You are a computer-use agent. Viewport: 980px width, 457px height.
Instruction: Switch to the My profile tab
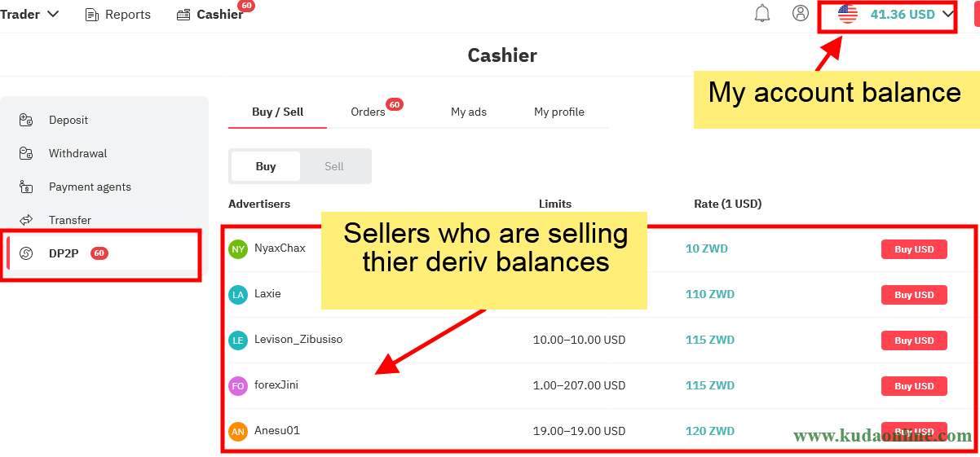(559, 112)
